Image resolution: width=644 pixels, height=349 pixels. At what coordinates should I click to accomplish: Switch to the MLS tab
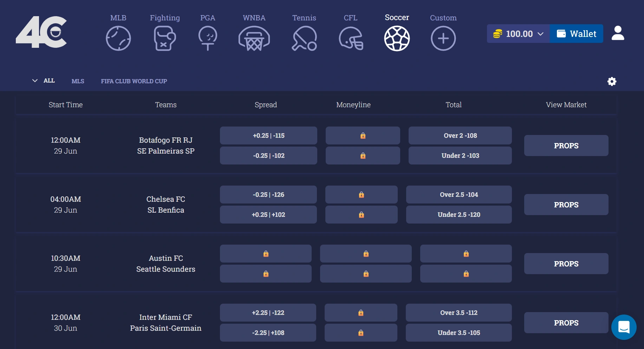[x=78, y=81]
